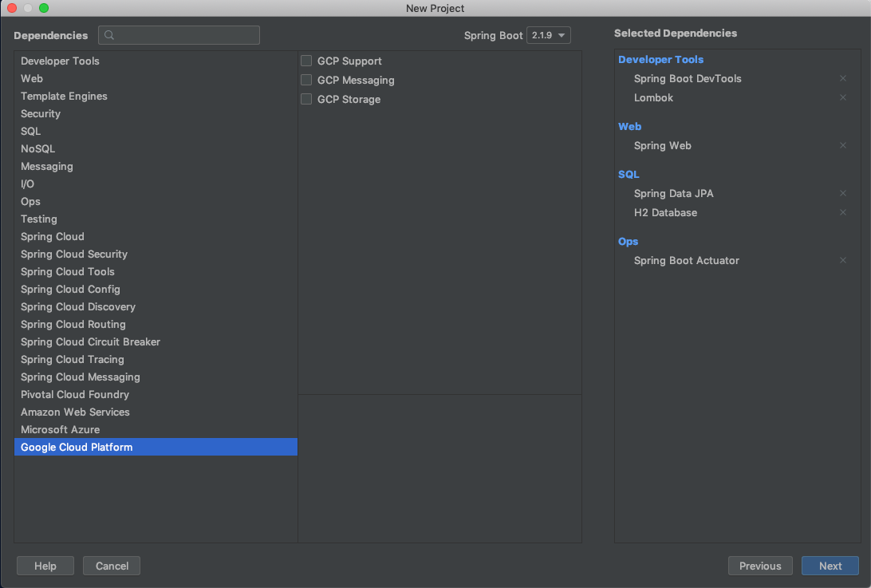
Task: Select the Web category in list
Action: click(156, 78)
